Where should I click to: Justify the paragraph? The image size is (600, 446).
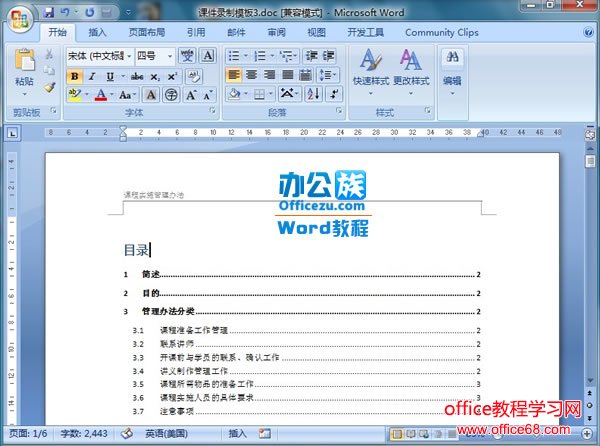click(x=287, y=75)
